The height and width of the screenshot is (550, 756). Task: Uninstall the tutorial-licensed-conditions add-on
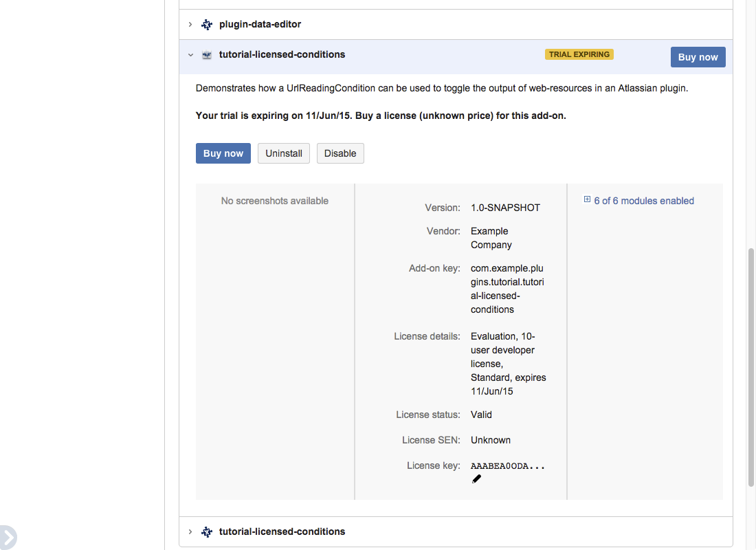click(x=284, y=153)
